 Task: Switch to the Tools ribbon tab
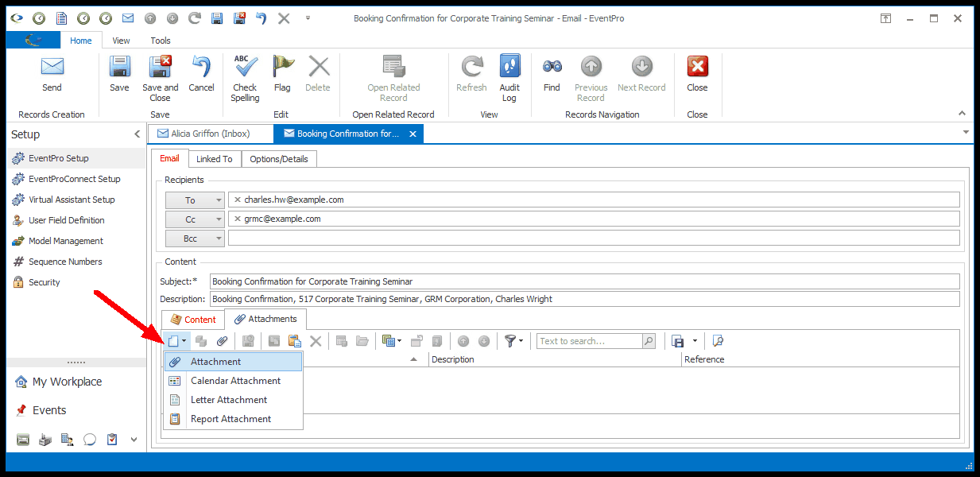coord(161,41)
